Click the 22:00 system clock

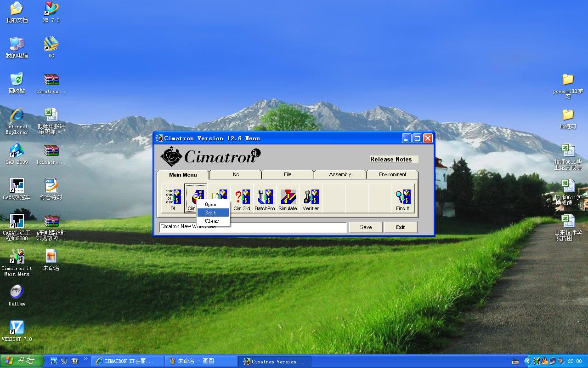click(x=575, y=361)
